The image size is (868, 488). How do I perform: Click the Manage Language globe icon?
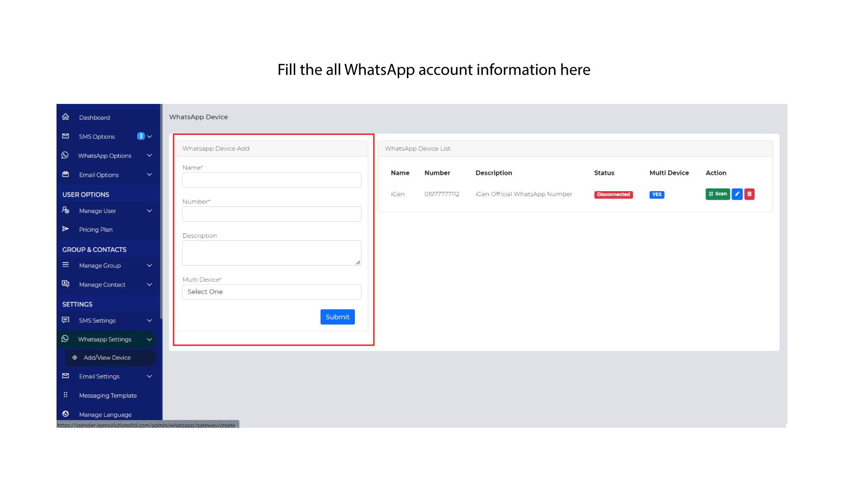click(66, 414)
